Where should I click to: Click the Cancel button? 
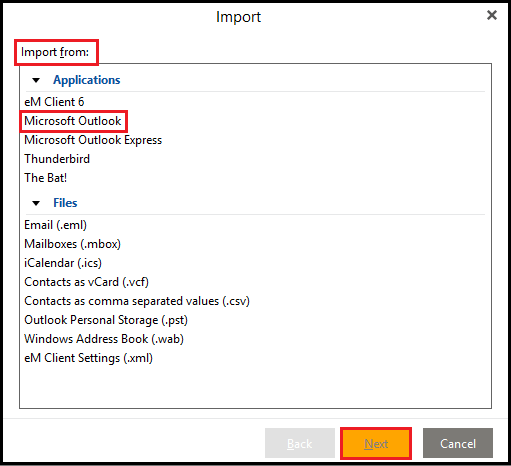[x=458, y=443]
